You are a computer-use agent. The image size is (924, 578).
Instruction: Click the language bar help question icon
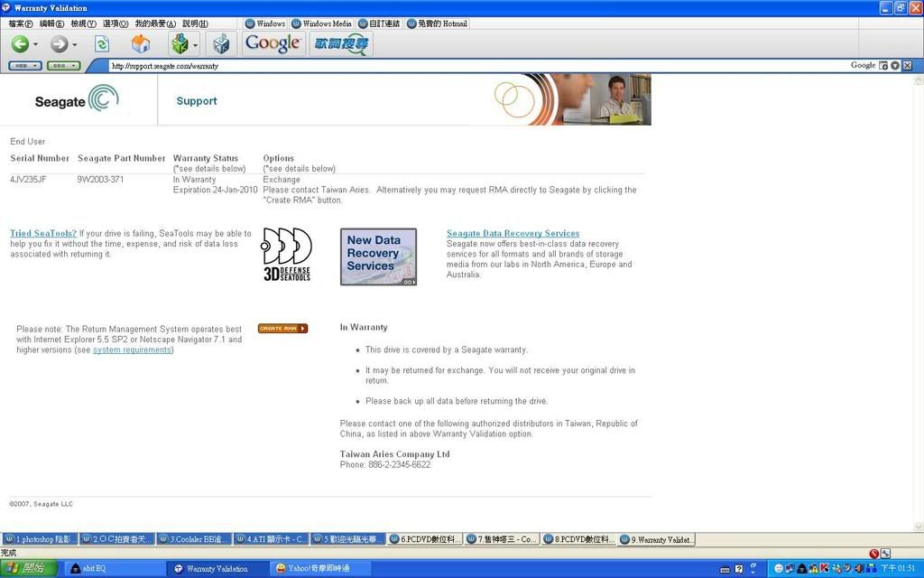pos(739,569)
